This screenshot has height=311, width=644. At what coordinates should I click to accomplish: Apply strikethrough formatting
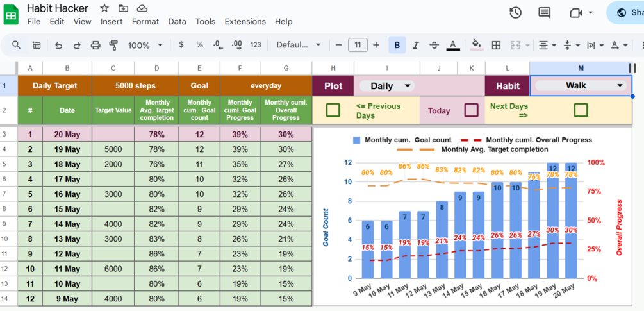pyautogui.click(x=434, y=45)
